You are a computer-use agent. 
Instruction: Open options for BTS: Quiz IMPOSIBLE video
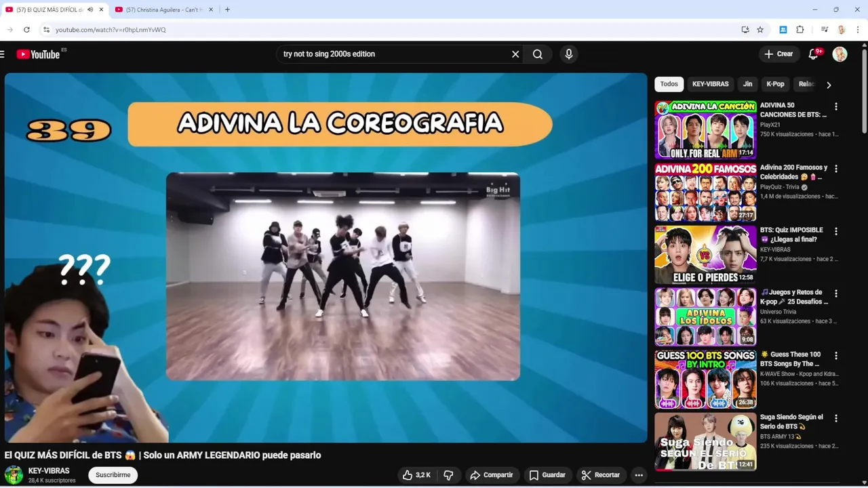[x=836, y=231]
